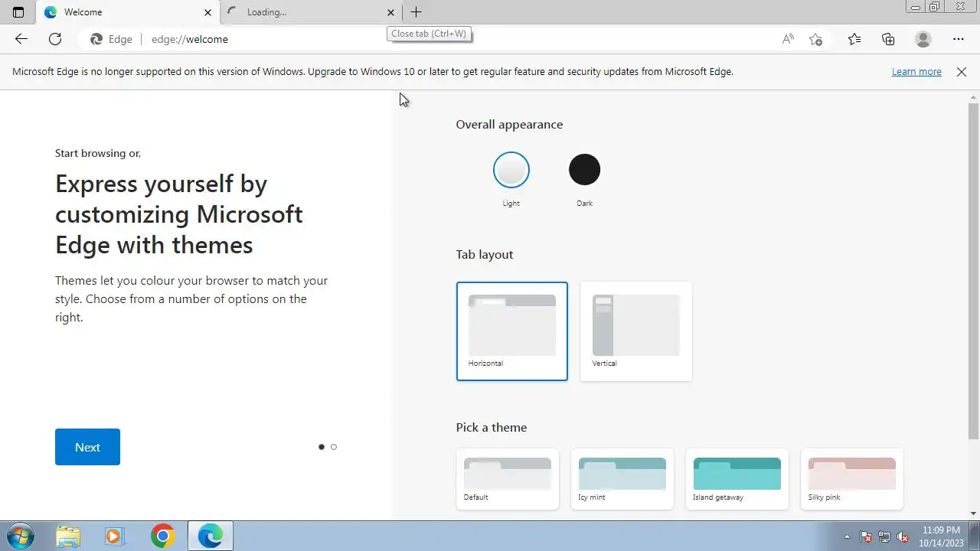Open the Collections icon
This screenshot has width=980, height=551.
(888, 39)
